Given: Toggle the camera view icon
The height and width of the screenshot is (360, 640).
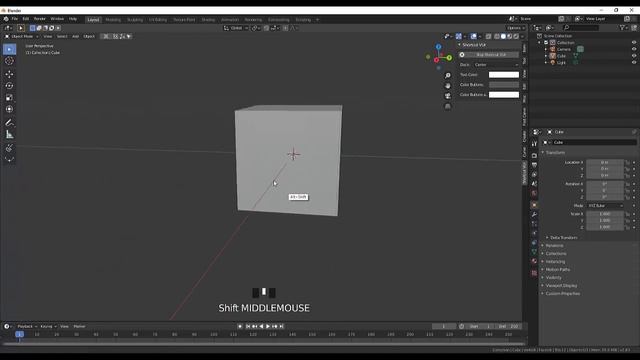Looking at the screenshot, I should [448, 96].
